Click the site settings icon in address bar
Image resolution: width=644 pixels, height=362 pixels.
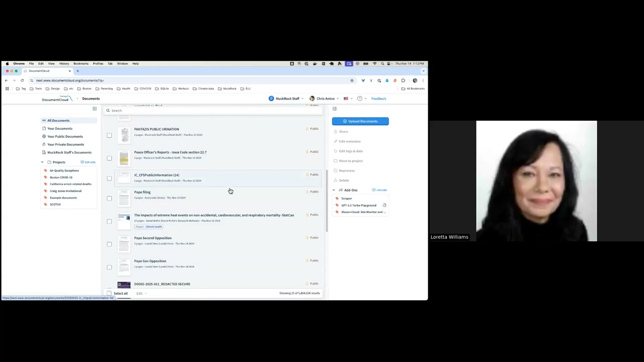tap(31, 80)
